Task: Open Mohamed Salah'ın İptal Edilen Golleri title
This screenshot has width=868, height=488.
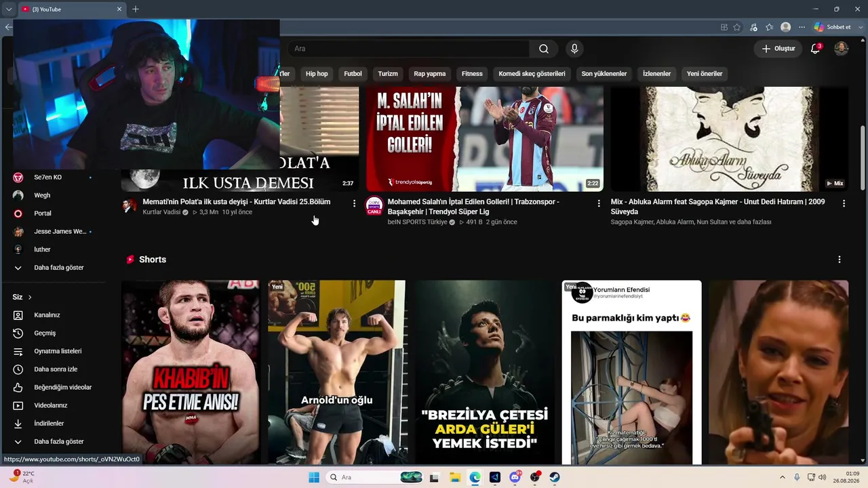Action: [473, 207]
